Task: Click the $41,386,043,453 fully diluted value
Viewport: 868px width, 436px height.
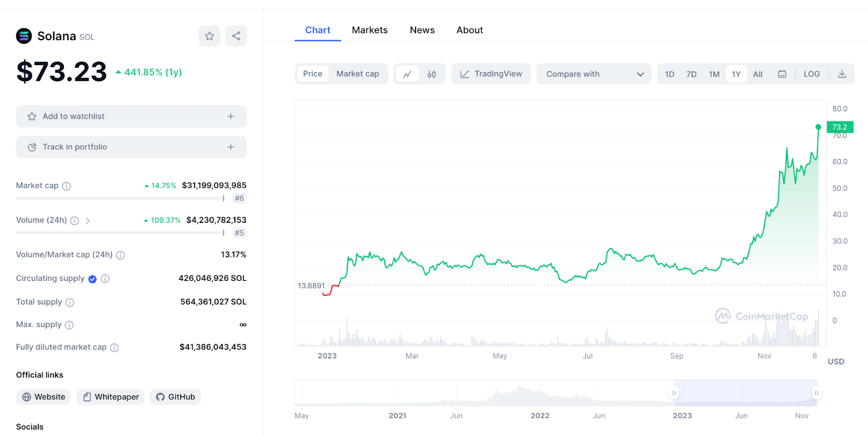Action: (x=213, y=347)
